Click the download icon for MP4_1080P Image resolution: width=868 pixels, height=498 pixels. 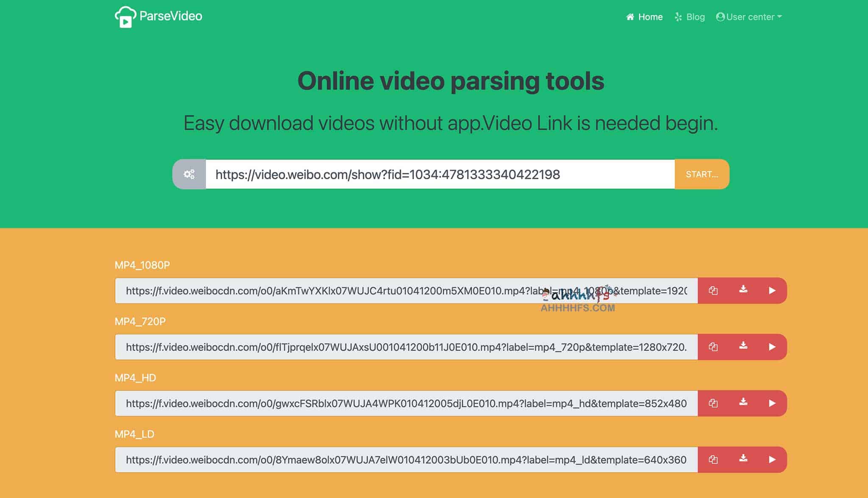click(x=742, y=290)
